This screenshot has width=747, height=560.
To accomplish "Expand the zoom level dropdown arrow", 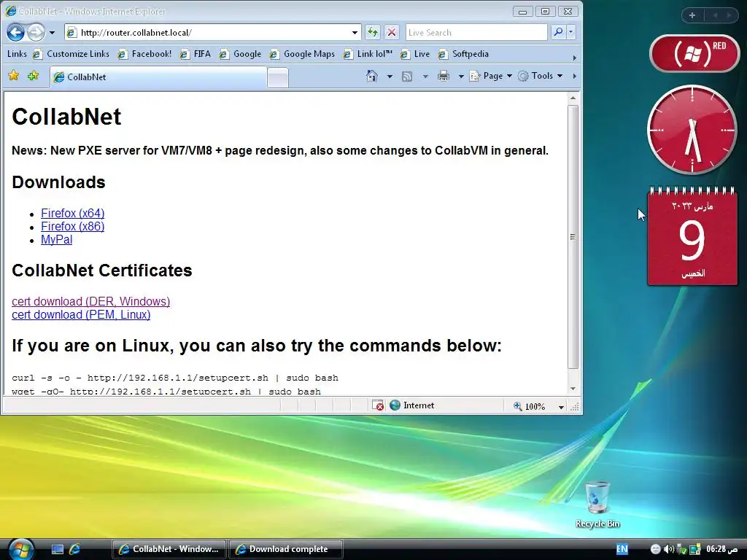I will [561, 407].
